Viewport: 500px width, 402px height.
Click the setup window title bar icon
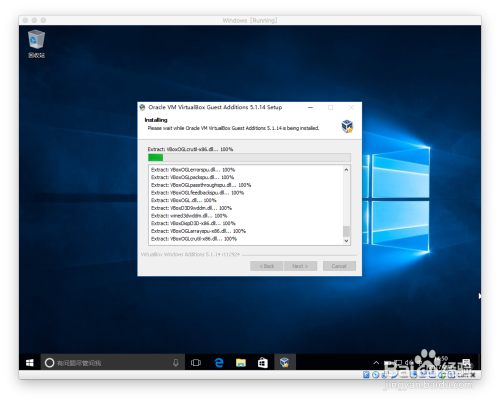(143, 107)
